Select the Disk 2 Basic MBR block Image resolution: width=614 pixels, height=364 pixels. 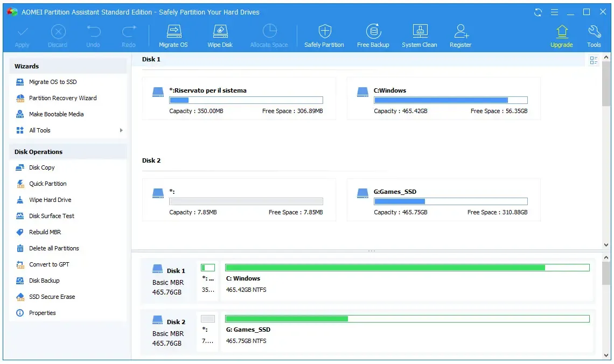coord(169,332)
